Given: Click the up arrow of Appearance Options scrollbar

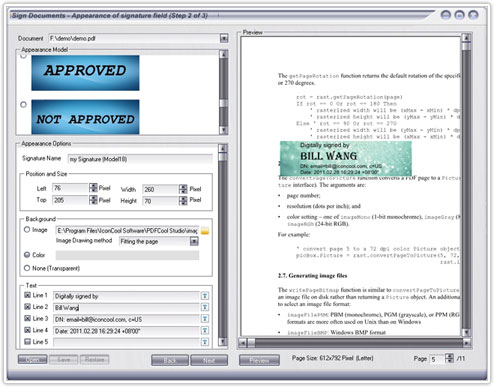Looking at the screenshot, I should [223, 148].
